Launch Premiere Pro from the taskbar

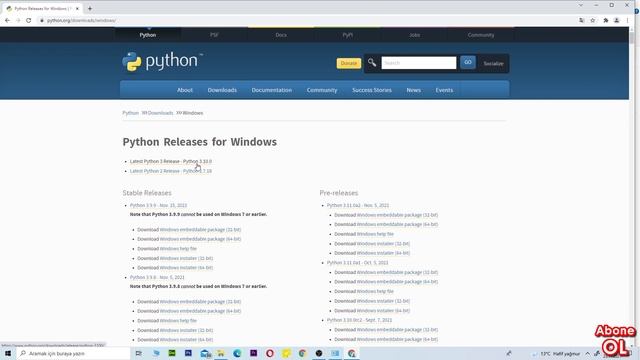tap(253, 353)
